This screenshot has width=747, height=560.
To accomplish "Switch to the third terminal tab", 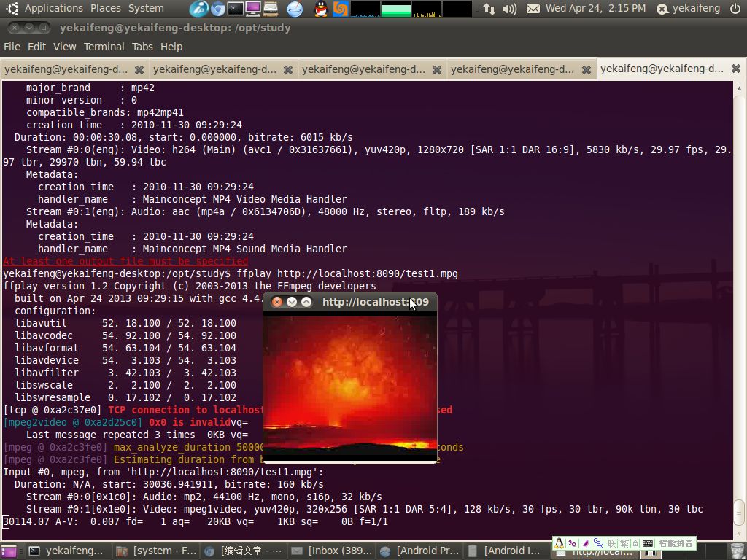I will [363, 69].
